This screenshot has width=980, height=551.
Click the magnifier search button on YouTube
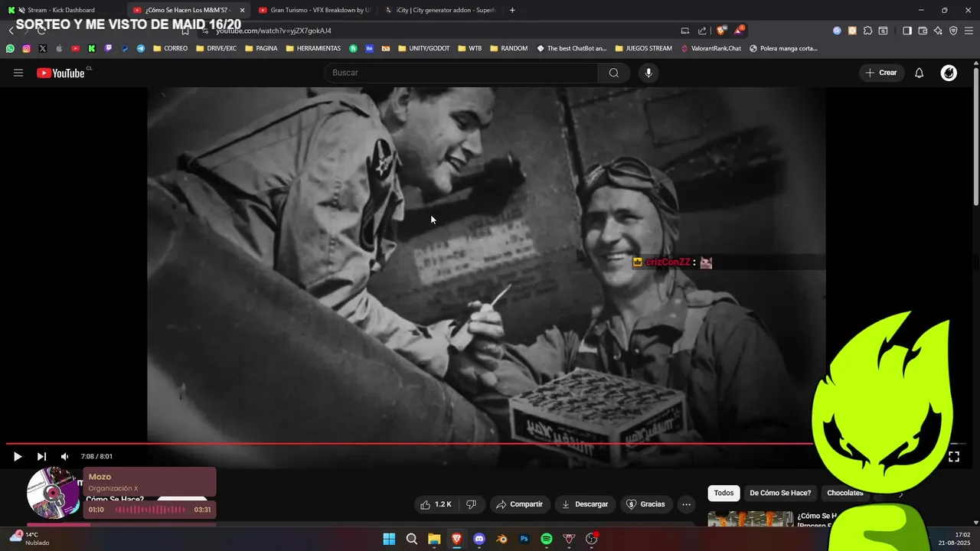pyautogui.click(x=614, y=73)
